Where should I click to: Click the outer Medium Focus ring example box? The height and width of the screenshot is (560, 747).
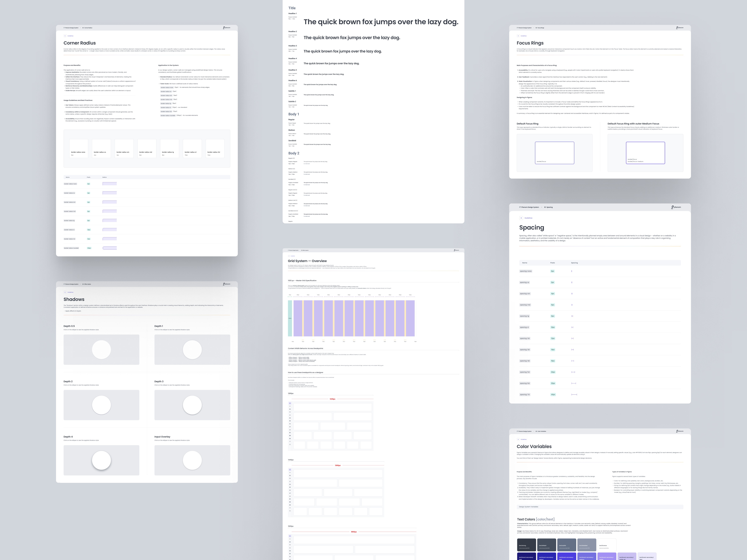645,153
